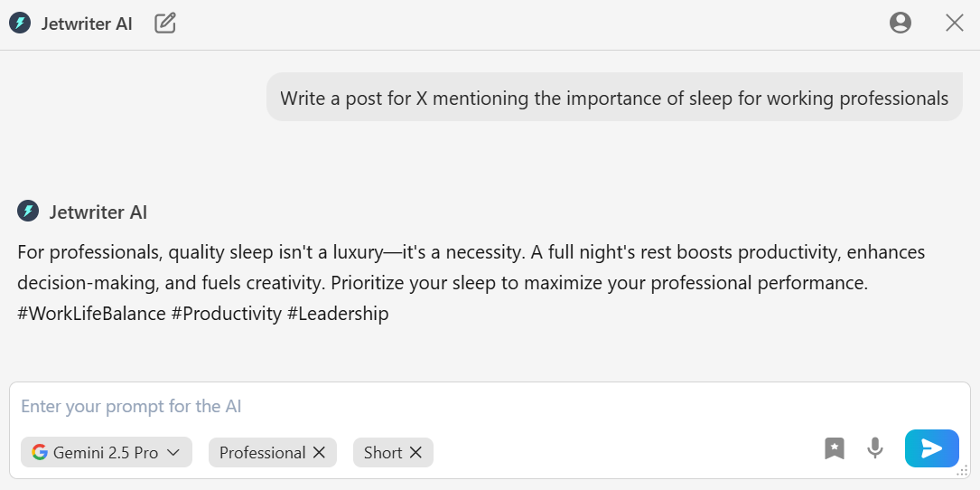Image resolution: width=980 pixels, height=490 pixels.
Task: Click the Professional tag label
Action: click(262, 453)
